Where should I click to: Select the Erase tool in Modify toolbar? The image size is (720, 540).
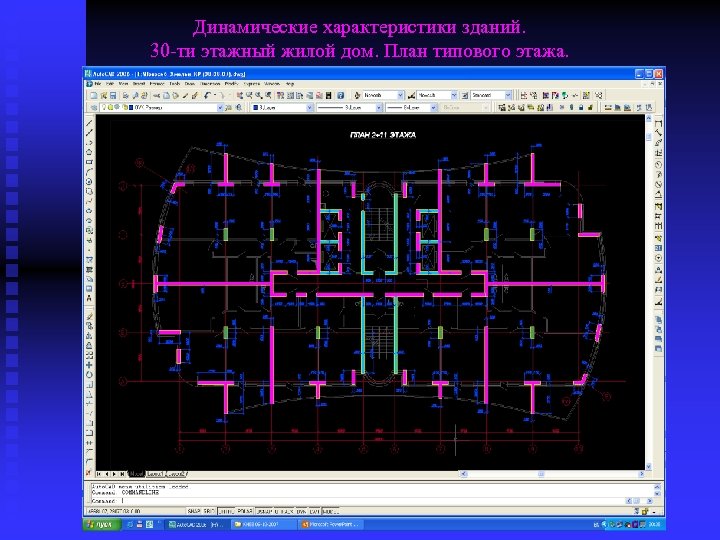coord(89,316)
